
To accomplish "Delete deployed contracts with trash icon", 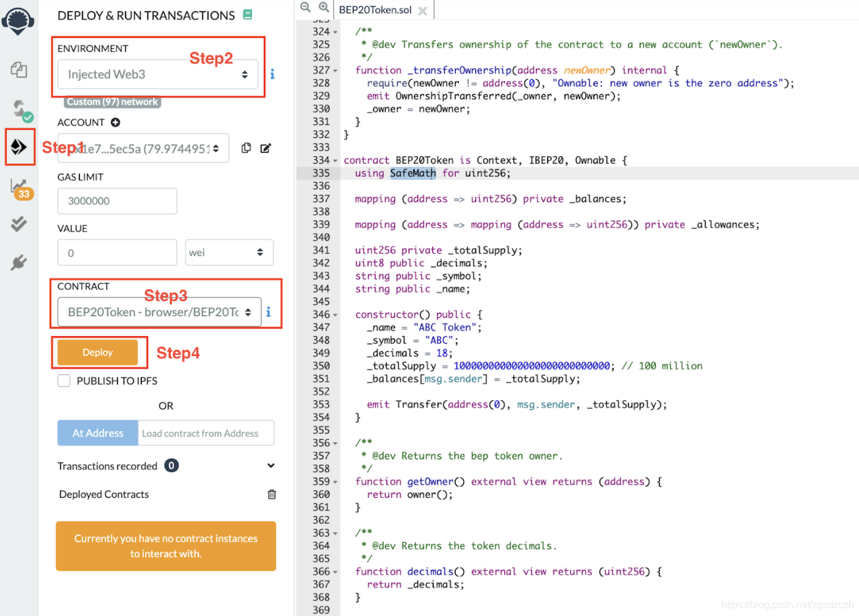I will pos(271,494).
